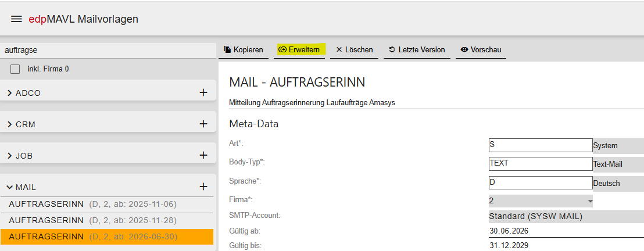The image size is (644, 251).
Task: Click the highlighted Erweitern button
Action: (x=299, y=50)
